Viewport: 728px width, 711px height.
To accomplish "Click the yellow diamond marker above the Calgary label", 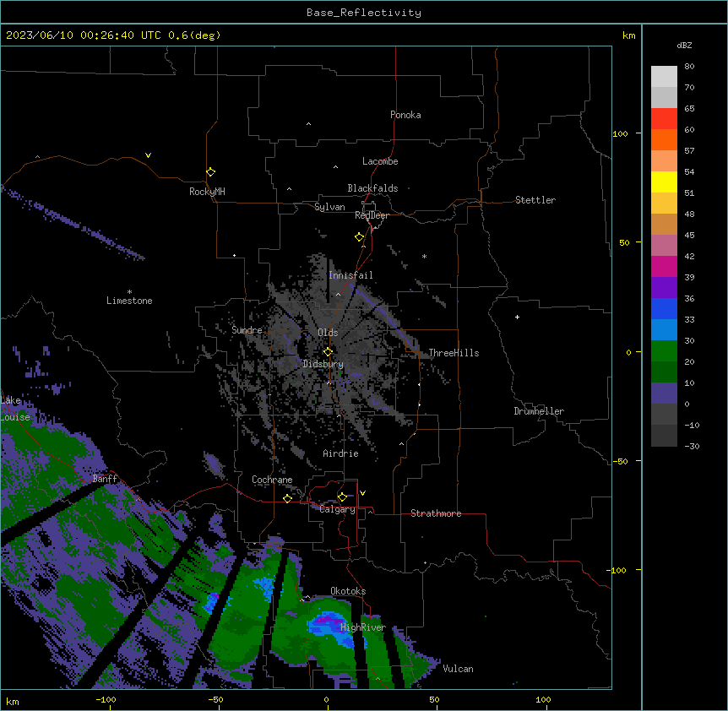I will coord(343,497).
